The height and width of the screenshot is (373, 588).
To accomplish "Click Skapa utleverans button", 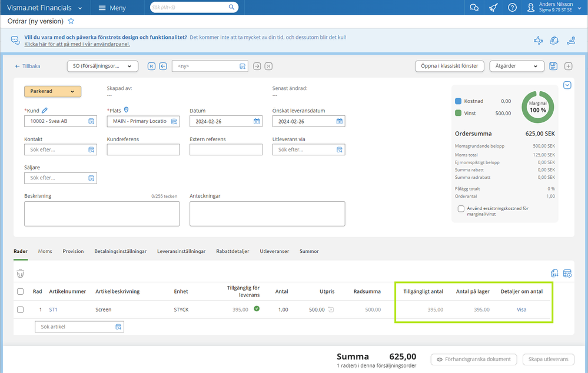I will [548, 359].
